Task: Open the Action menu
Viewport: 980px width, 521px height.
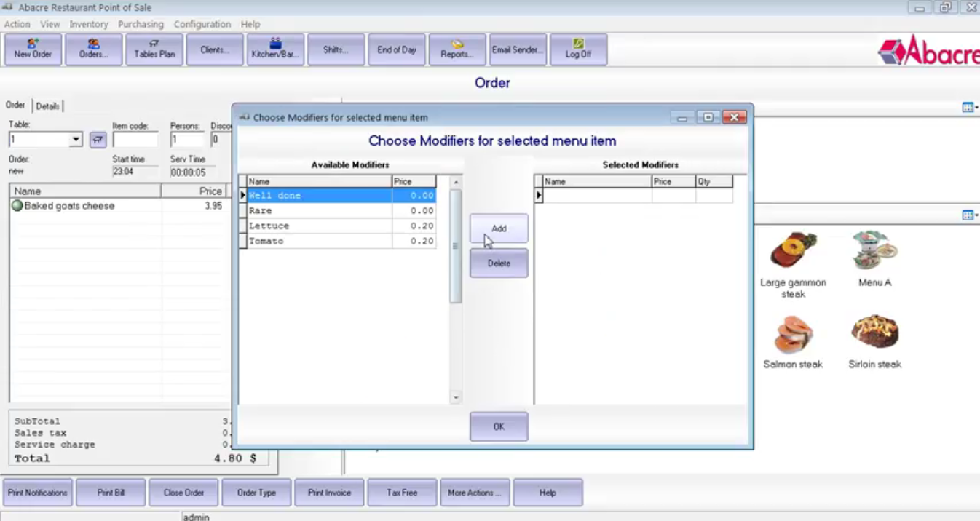Action: [17, 24]
